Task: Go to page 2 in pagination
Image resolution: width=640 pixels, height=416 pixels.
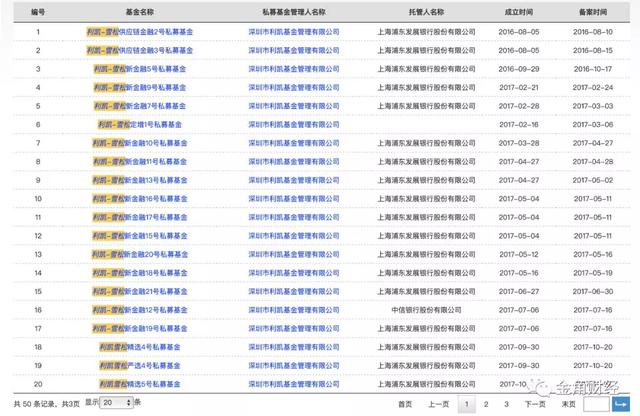Action: (x=486, y=404)
